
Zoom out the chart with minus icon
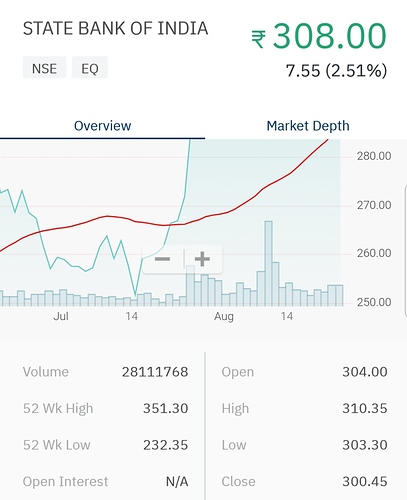[163, 259]
